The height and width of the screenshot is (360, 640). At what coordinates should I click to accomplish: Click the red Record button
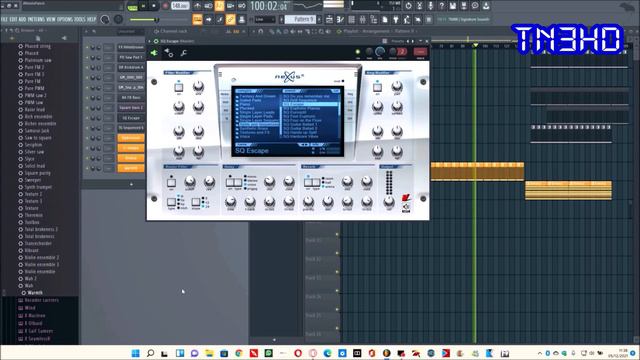click(165, 6)
